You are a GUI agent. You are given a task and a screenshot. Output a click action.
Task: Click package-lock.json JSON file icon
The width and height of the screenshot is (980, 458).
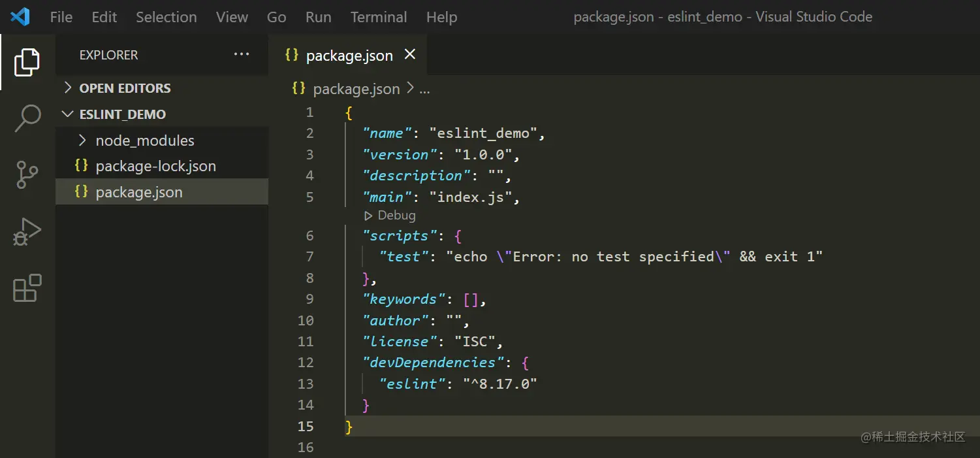point(82,166)
